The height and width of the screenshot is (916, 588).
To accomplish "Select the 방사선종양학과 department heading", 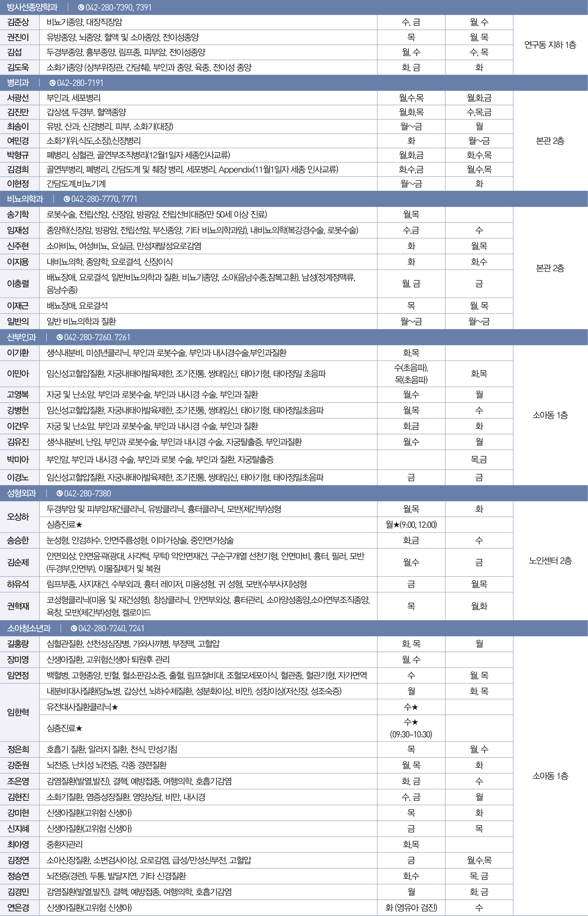I will pos(32,7).
